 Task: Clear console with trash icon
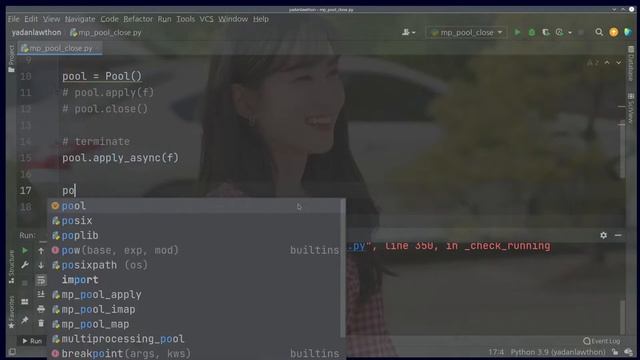pyautogui.click(x=41, y=324)
